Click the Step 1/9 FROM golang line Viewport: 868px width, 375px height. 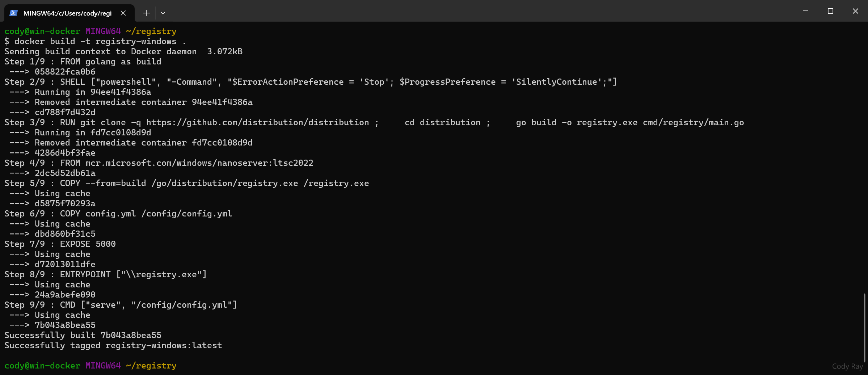coord(83,62)
